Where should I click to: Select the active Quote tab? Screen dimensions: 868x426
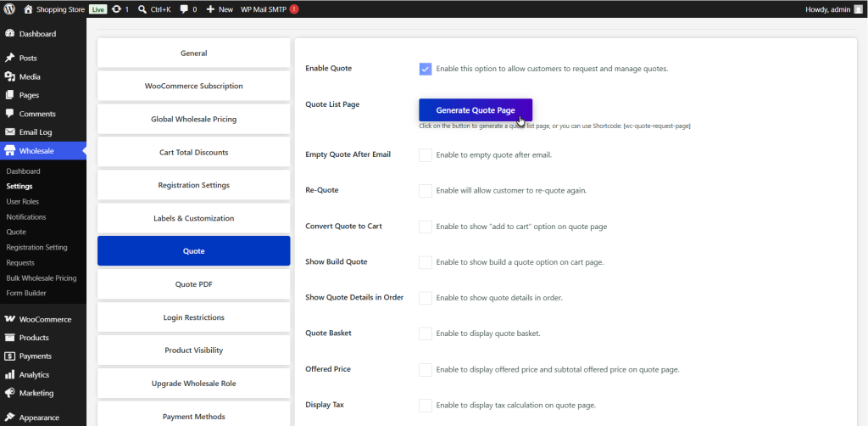[x=194, y=251]
